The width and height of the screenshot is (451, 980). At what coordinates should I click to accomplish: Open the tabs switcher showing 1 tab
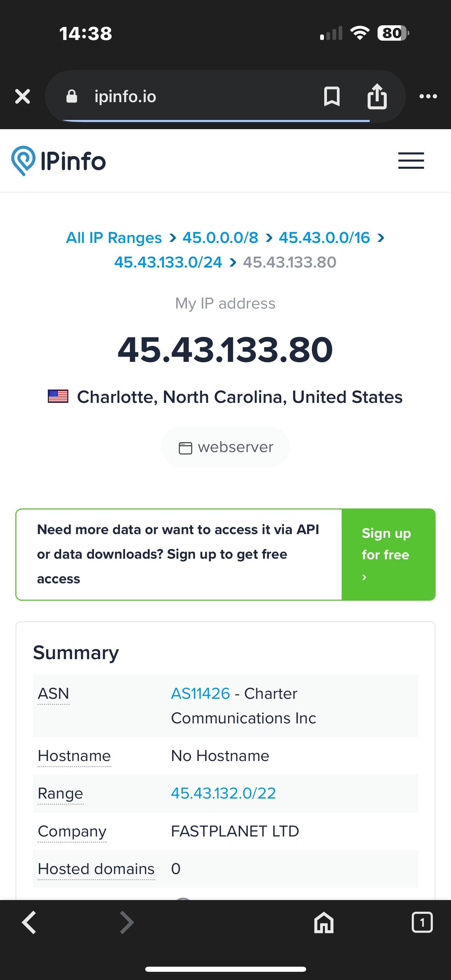click(422, 922)
